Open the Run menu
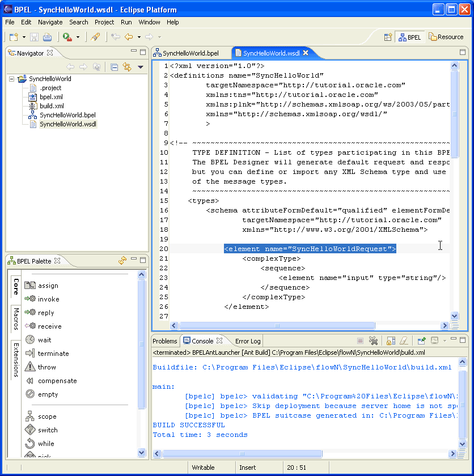The image size is (474, 476). (x=126, y=22)
